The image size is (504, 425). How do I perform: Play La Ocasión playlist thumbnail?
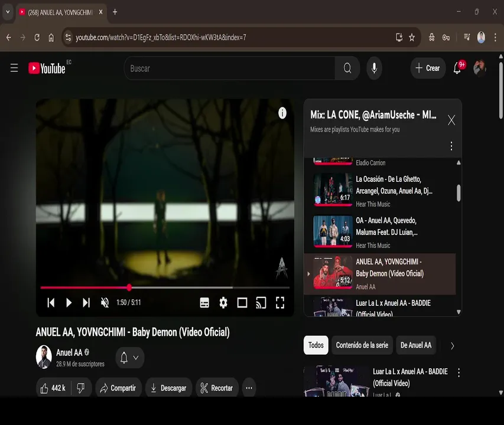[333, 189]
